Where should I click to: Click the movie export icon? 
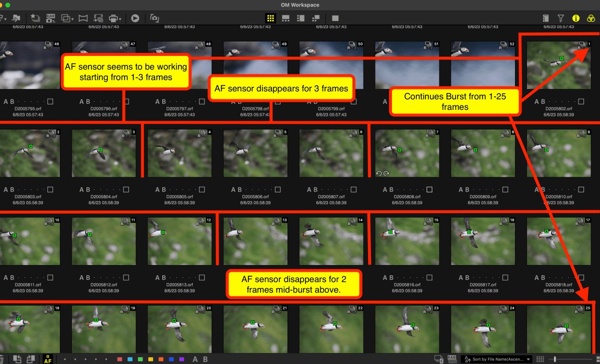98,18
